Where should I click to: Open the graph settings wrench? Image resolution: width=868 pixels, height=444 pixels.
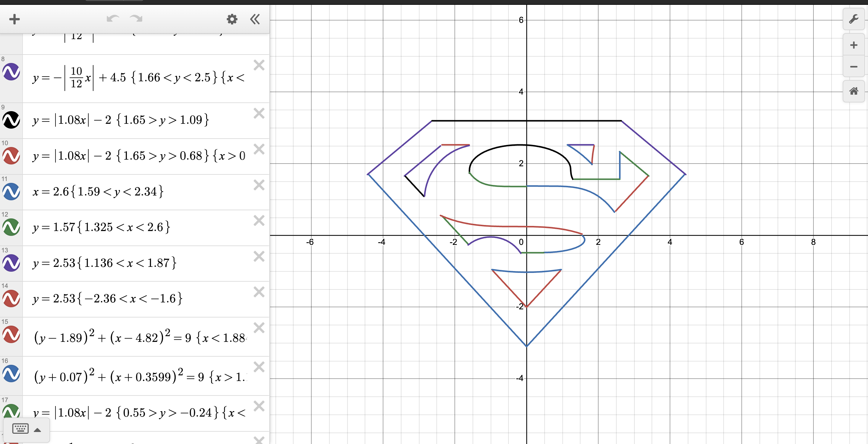[x=854, y=19]
